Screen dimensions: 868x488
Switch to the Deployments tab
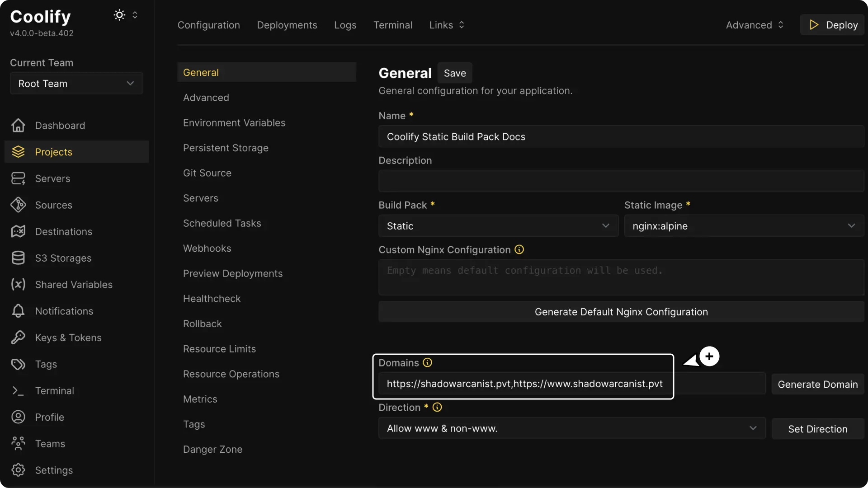tap(287, 25)
